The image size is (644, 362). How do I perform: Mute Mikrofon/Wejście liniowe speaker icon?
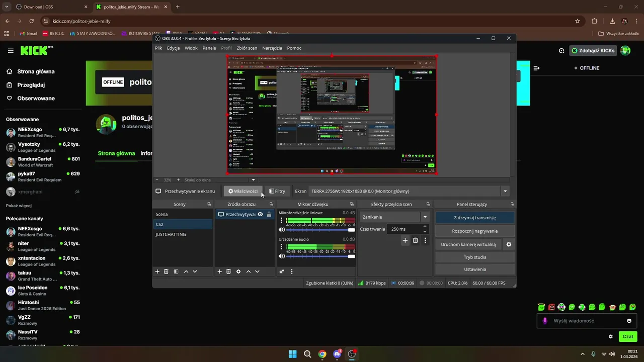282,230
